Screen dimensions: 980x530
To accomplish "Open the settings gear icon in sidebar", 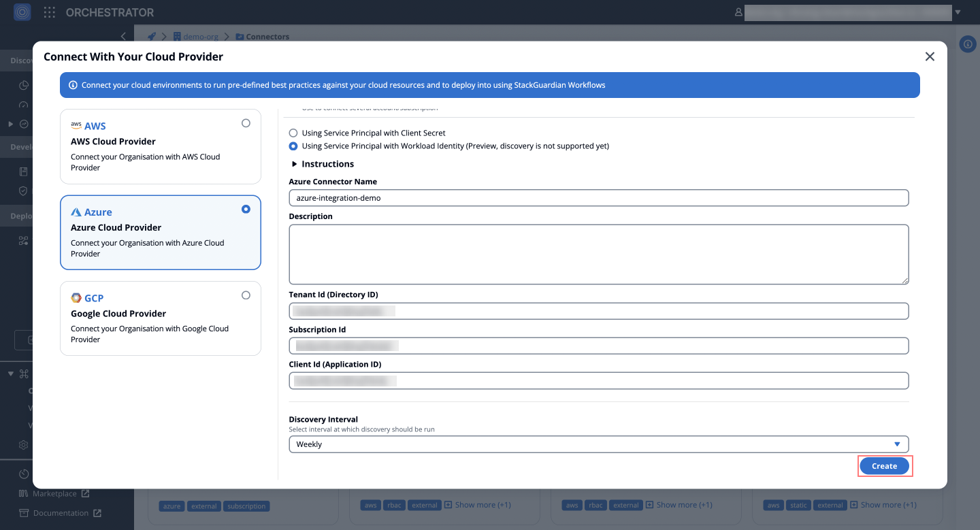I will (24, 445).
